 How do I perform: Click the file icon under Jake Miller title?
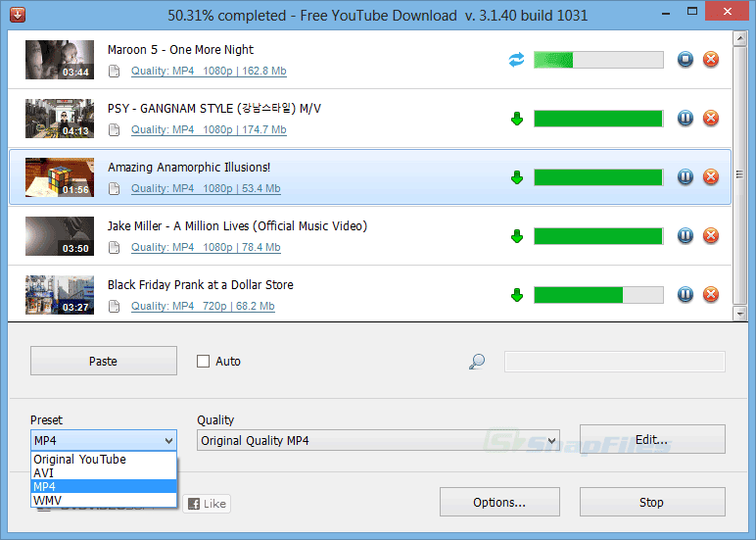point(115,248)
